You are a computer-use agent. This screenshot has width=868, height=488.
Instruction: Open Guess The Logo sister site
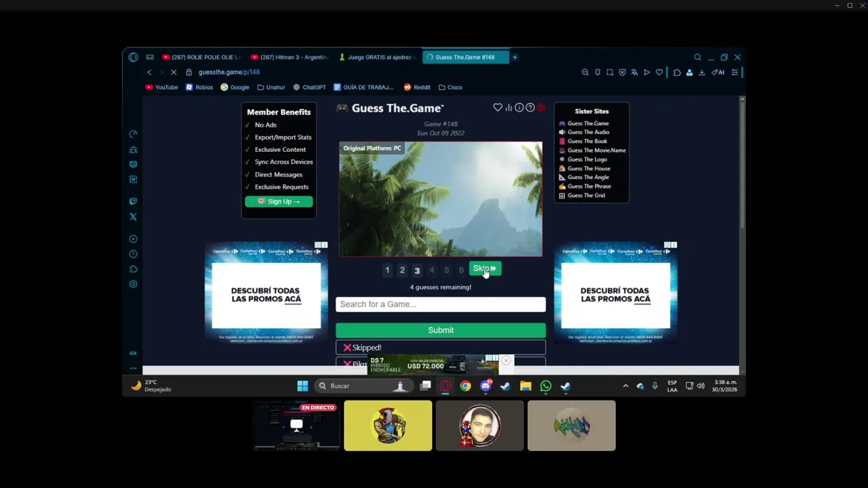[x=583, y=159]
